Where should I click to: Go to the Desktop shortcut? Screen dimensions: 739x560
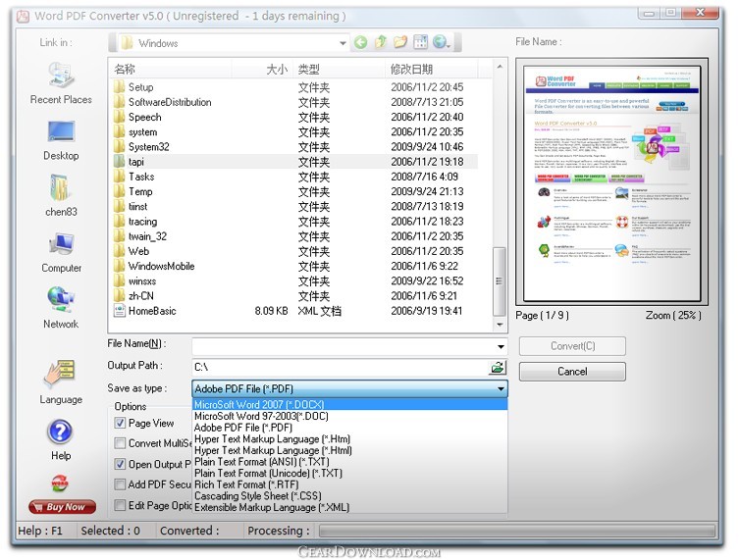pos(61,140)
